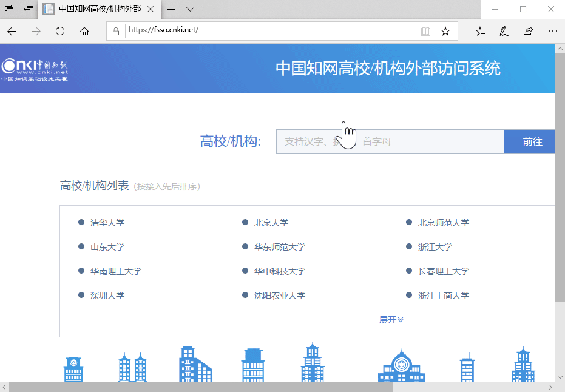
Task: Go to the browser Home page
Action: point(84,32)
